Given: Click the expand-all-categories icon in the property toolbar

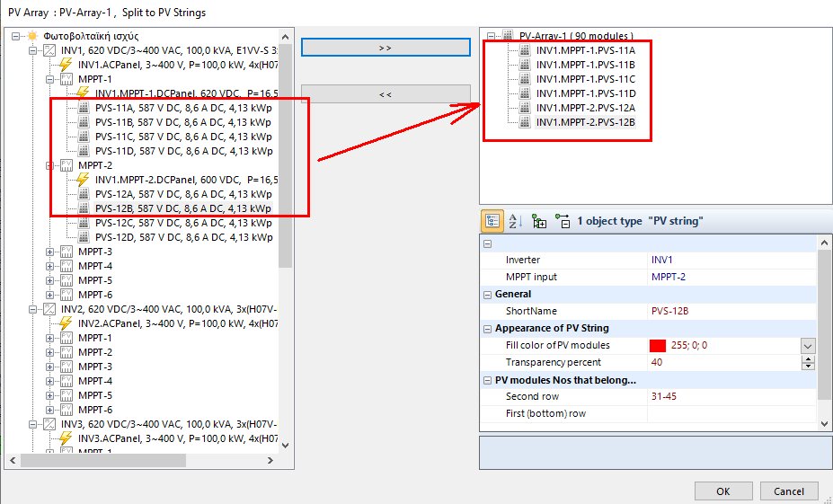Looking at the screenshot, I should tap(539, 220).
